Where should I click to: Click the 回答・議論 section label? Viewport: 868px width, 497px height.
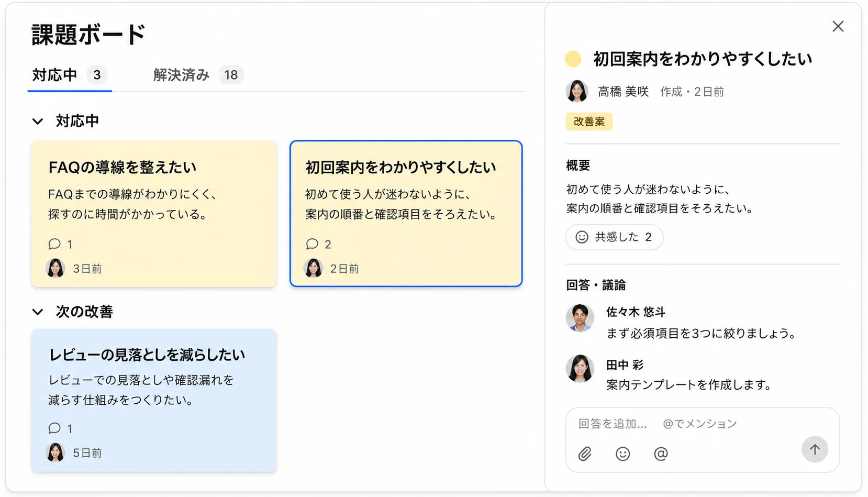pos(596,285)
